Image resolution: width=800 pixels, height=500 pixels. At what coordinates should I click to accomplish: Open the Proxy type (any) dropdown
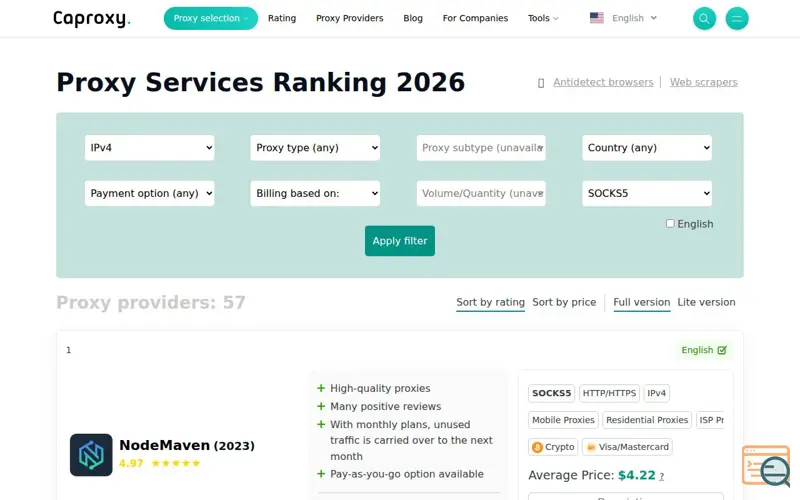click(315, 148)
